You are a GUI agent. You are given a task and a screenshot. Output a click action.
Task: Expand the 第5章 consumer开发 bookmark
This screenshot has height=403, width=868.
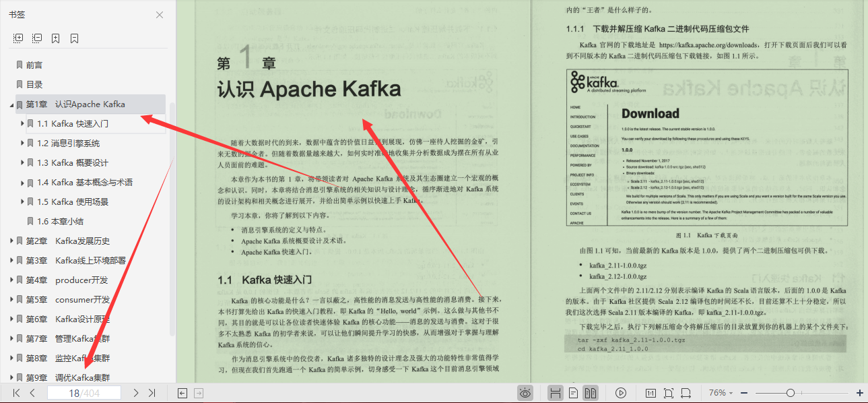pos(11,299)
